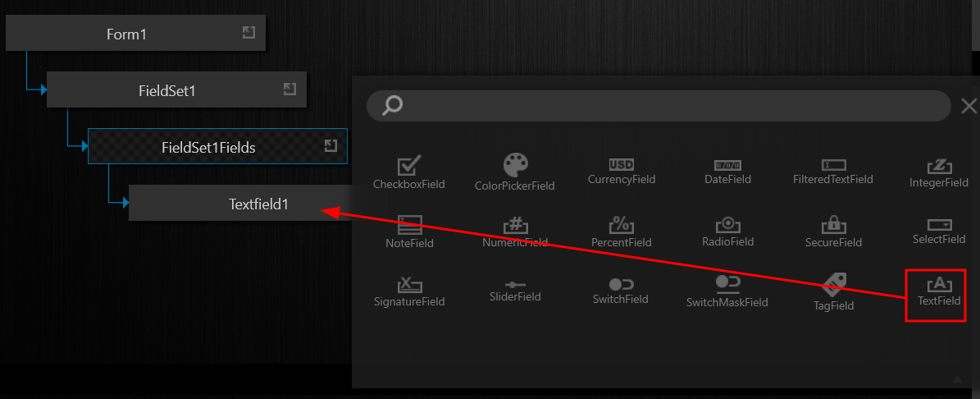Open the FieldSet1Fields expand icon
This screenshot has width=980, height=399.
click(330, 145)
